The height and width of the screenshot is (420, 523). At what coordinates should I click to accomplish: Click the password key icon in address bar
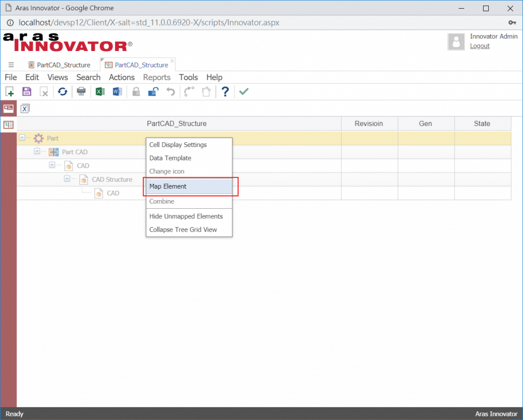point(512,22)
